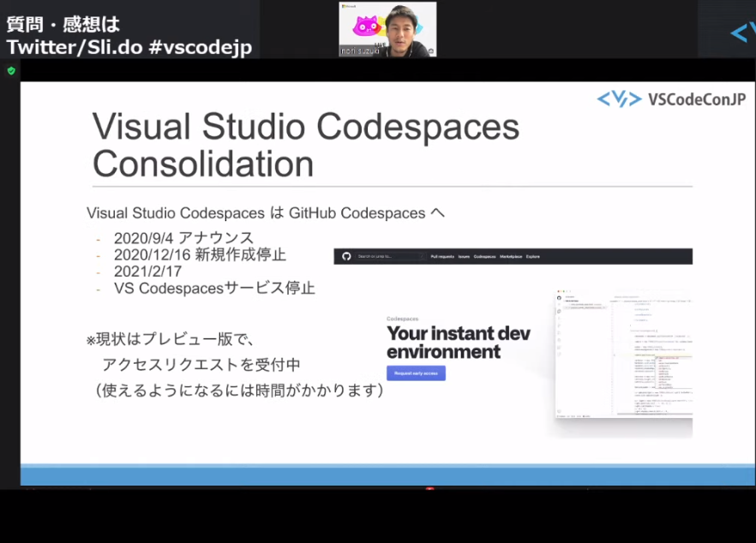Click the GitHub octocat logo in slide
The width and height of the screenshot is (756, 543).
point(346,256)
